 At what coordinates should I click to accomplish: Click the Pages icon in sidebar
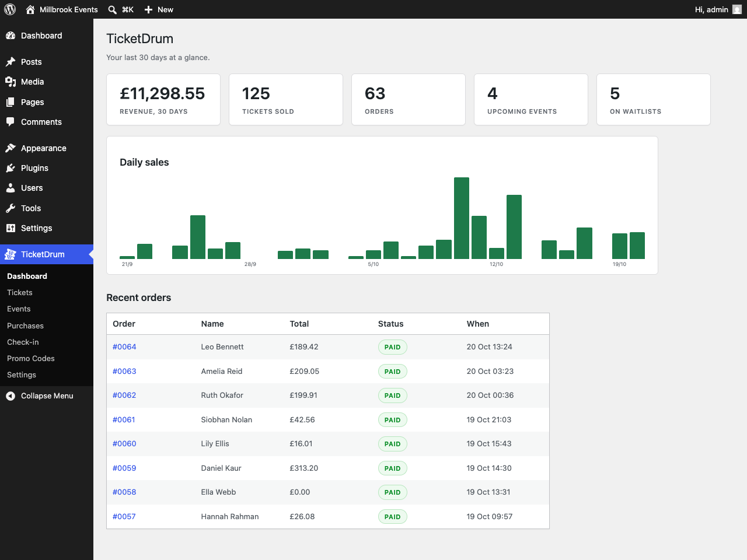[11, 102]
